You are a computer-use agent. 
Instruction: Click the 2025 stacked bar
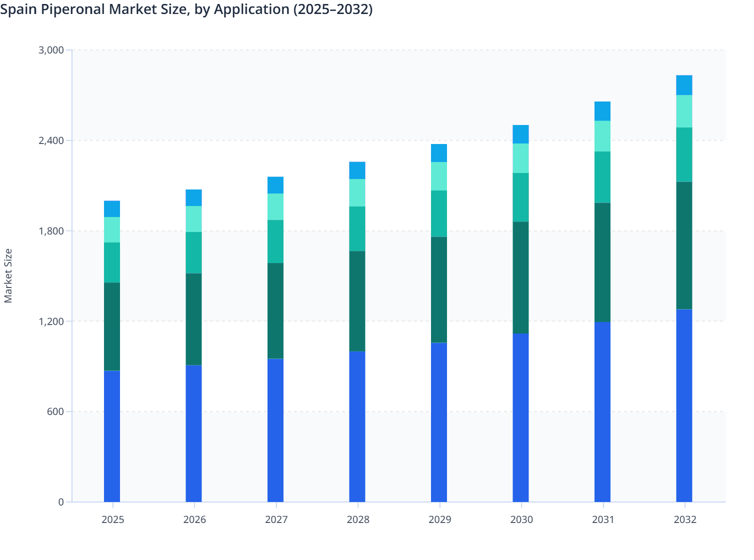[112, 350]
